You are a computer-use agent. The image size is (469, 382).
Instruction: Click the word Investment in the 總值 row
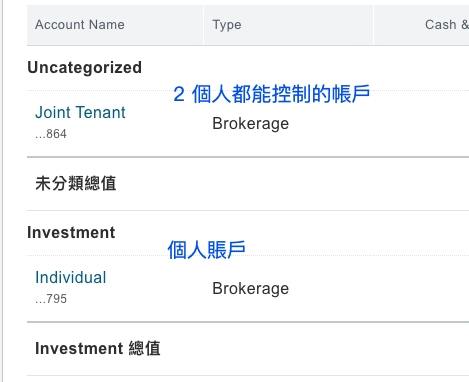(79, 348)
